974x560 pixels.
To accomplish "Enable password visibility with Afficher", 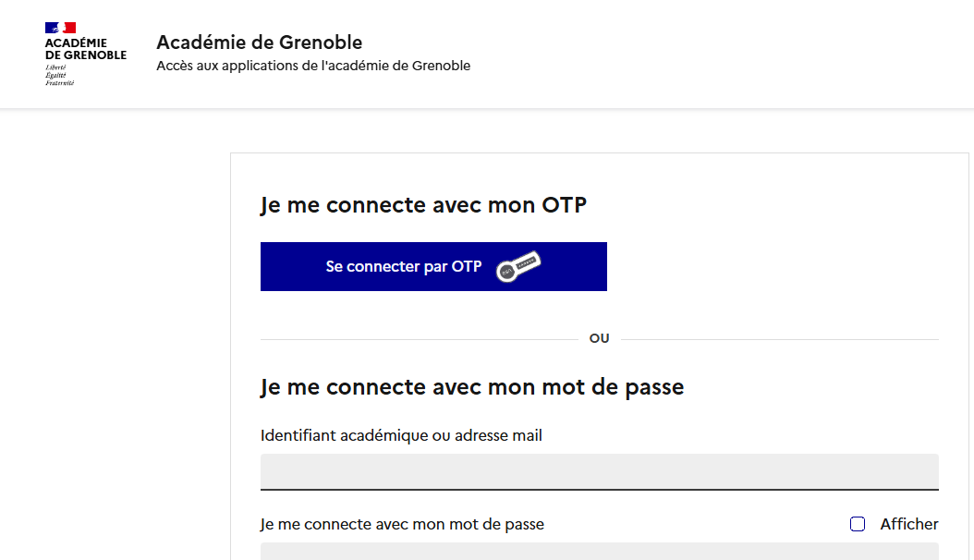I will tap(858, 524).
